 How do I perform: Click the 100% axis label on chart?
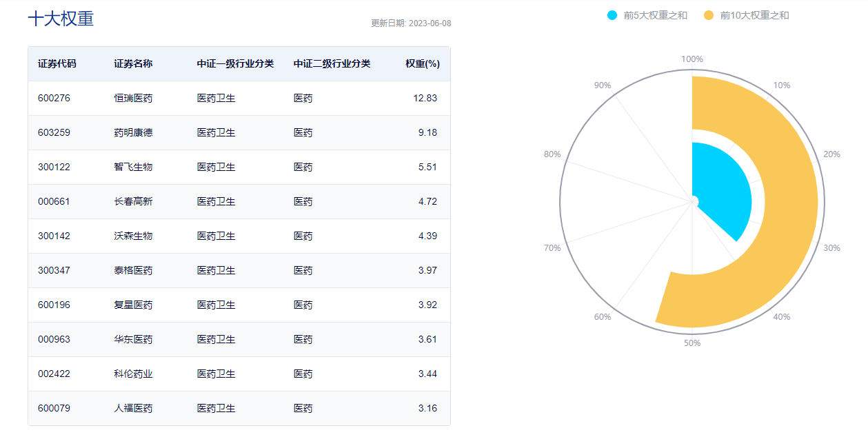(692, 59)
